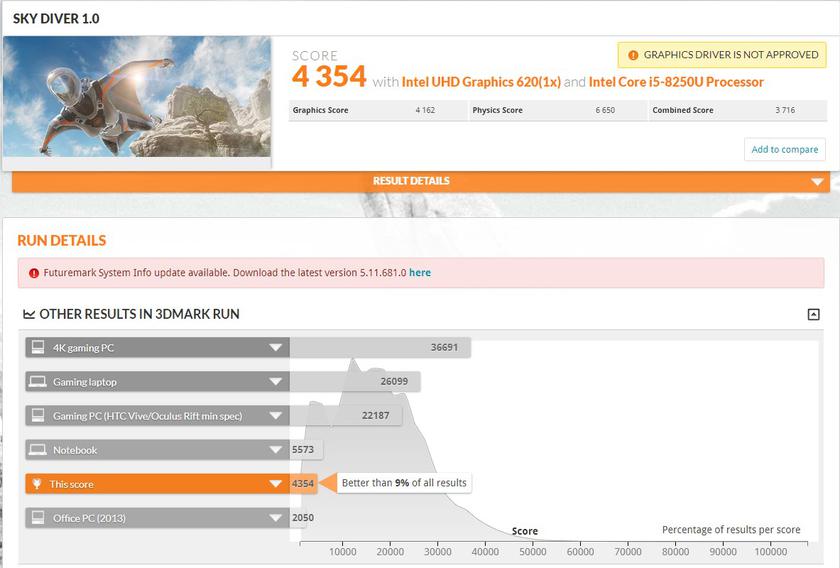Collapse the Other Results section with the caret box
The width and height of the screenshot is (840, 568).
point(813,314)
